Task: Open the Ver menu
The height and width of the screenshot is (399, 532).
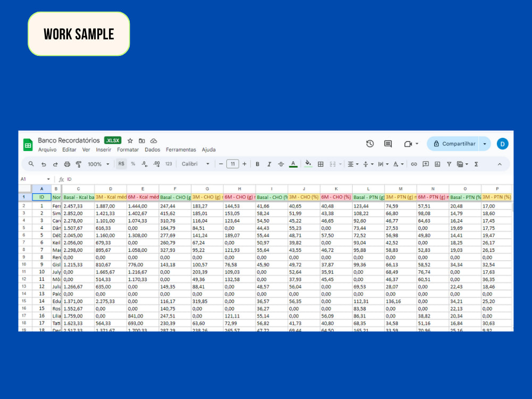Action: [x=86, y=149]
